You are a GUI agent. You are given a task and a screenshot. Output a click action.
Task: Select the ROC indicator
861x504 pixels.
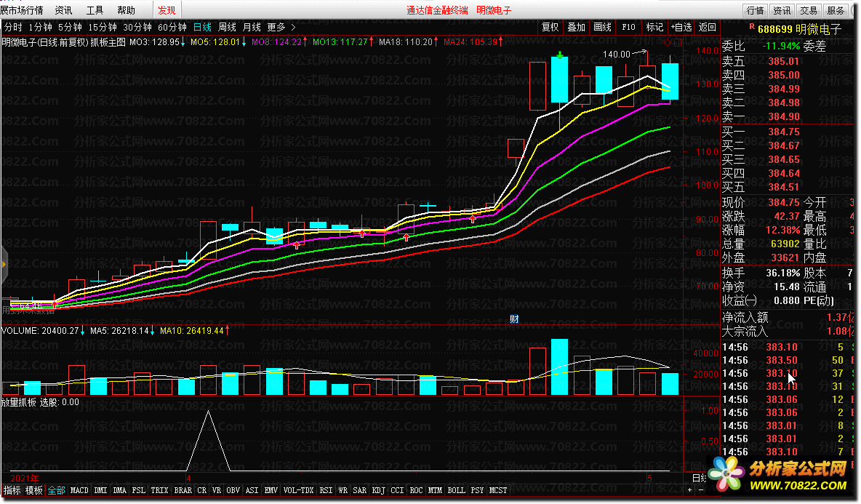(416, 490)
